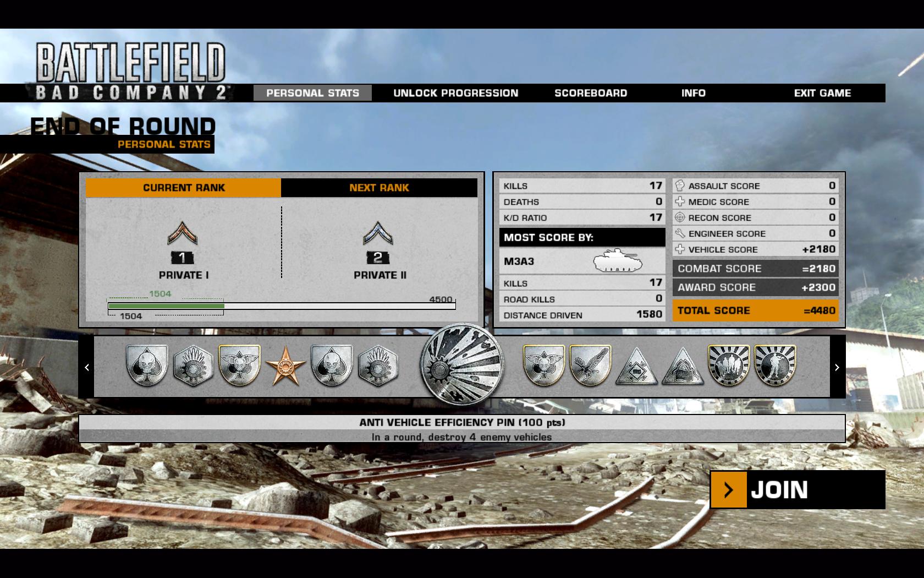924x578 pixels.
Task: Click the Combat Score =2180 row
Action: pos(755,269)
